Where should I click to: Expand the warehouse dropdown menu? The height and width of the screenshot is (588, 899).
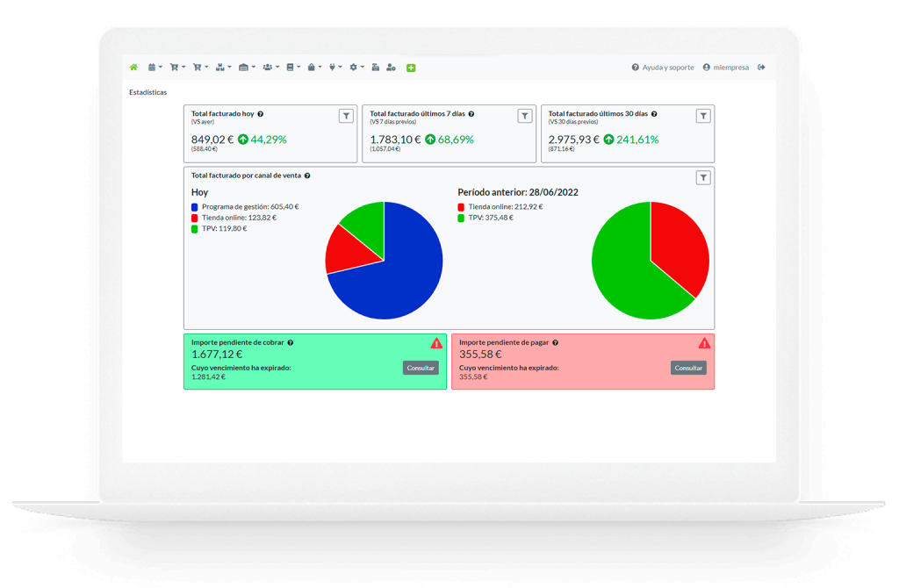click(x=247, y=68)
